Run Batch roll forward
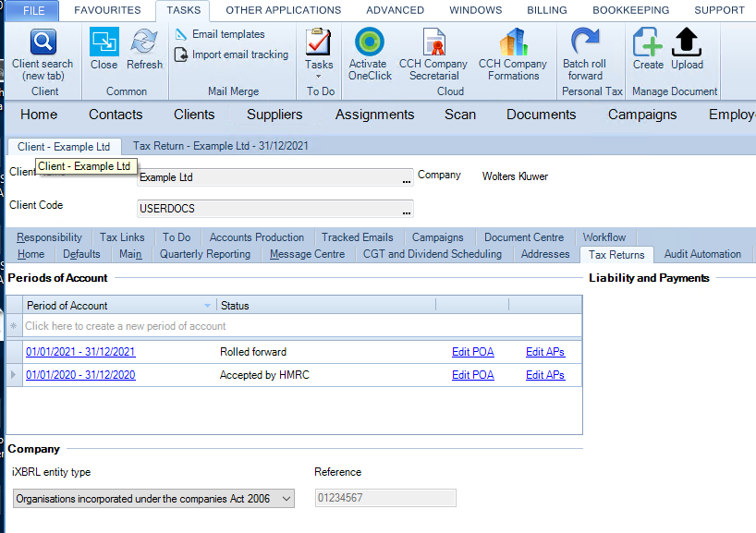 click(585, 54)
